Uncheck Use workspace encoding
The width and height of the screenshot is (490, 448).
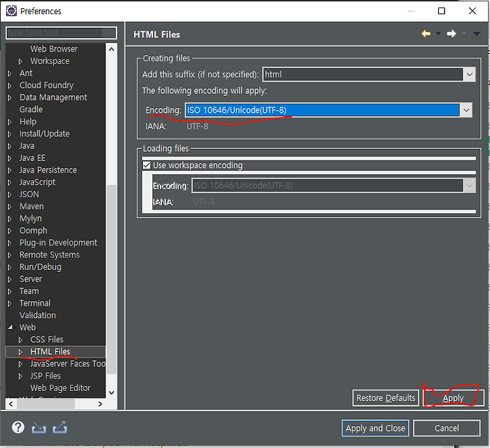click(x=146, y=165)
